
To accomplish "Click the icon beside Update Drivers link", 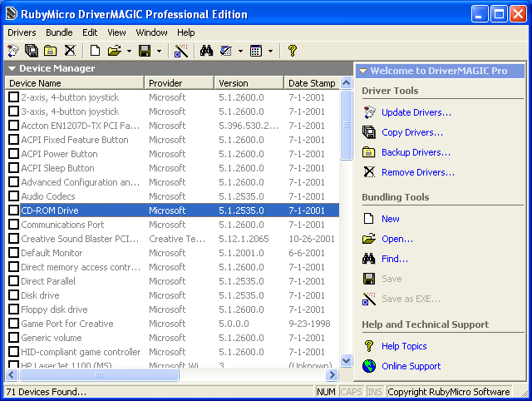I will click(x=369, y=112).
